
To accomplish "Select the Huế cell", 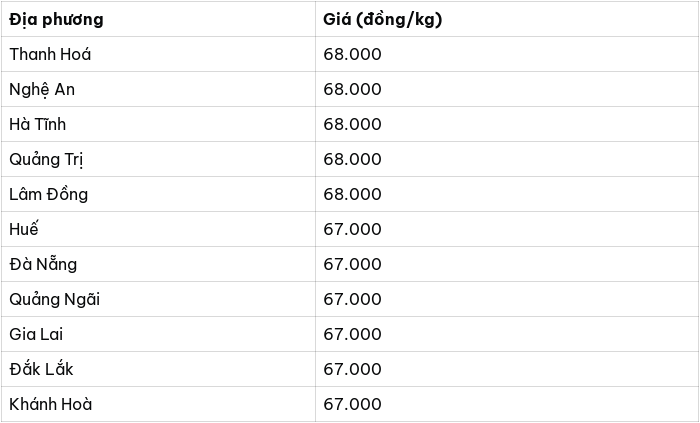I will coord(158,229).
